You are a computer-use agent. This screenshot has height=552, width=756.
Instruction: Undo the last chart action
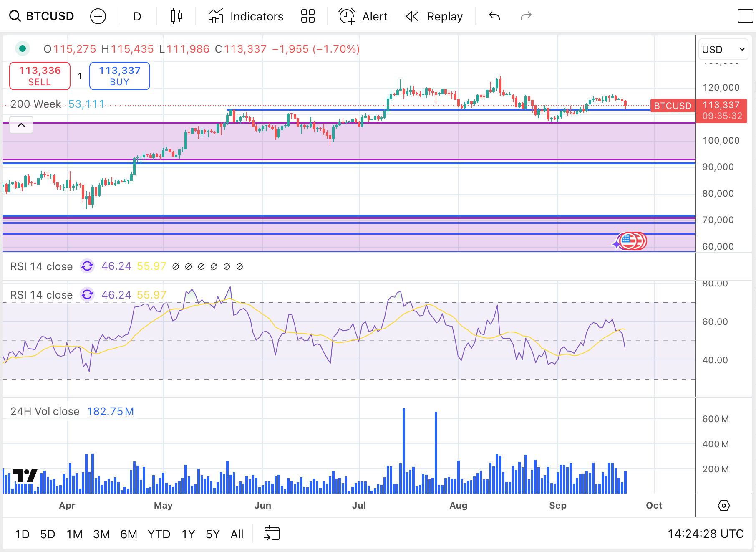click(x=494, y=16)
